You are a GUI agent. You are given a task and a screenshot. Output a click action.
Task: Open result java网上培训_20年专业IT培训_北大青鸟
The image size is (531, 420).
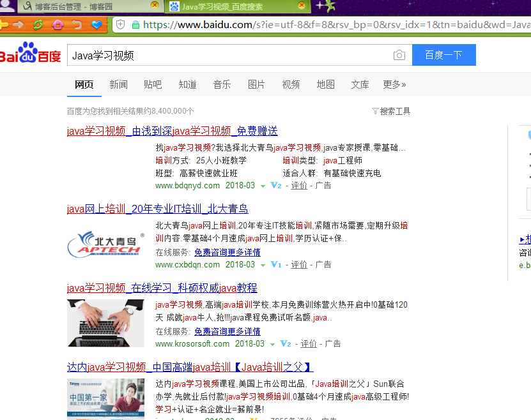point(157,209)
